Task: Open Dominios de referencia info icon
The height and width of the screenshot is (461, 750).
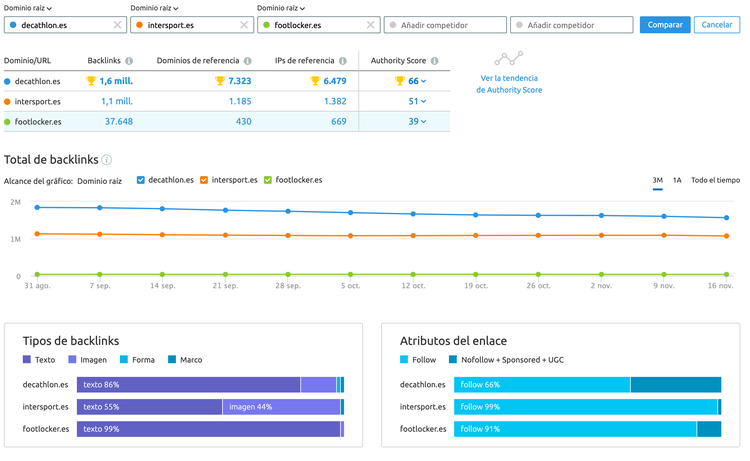Action: pos(247,61)
